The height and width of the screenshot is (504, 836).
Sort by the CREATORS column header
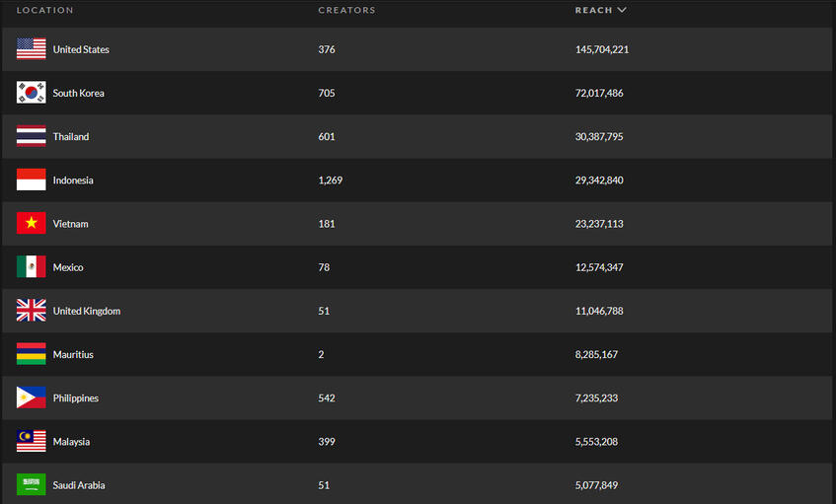(346, 10)
